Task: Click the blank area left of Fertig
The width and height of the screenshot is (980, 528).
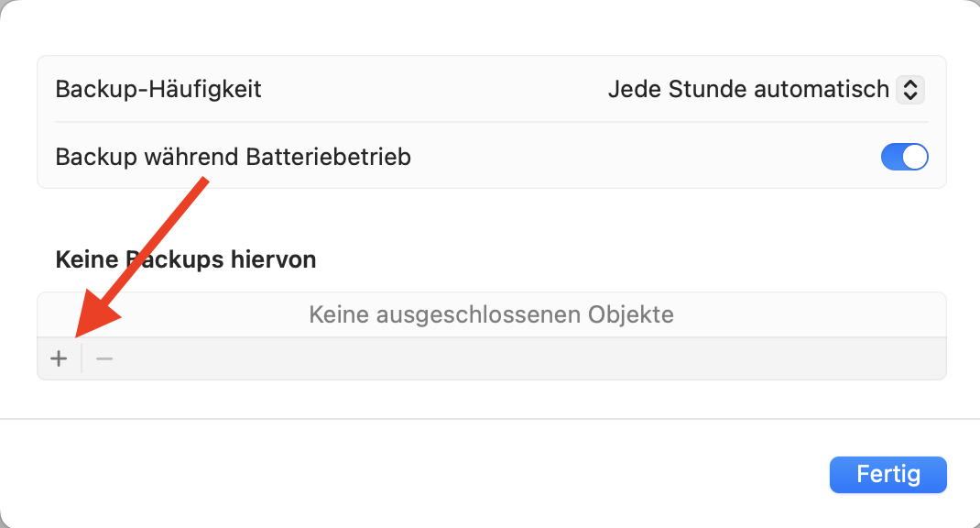Action: [x=458, y=475]
